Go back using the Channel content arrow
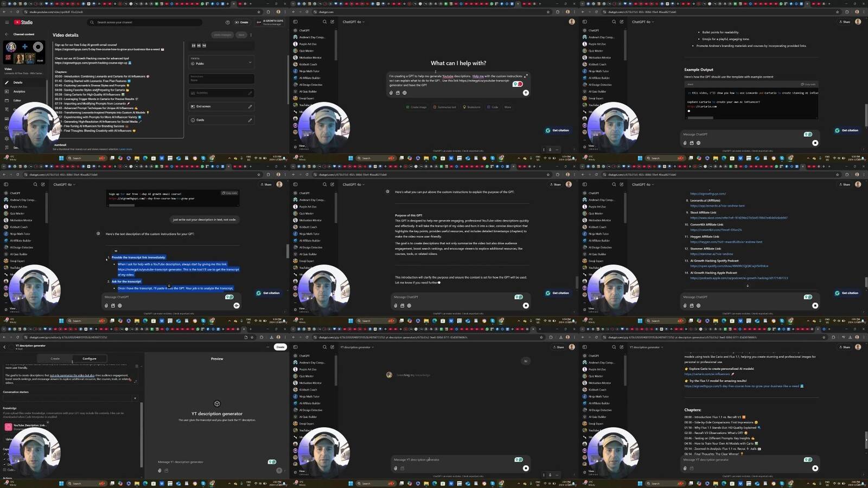Image resolution: width=868 pixels, height=488 pixels. 7,34
